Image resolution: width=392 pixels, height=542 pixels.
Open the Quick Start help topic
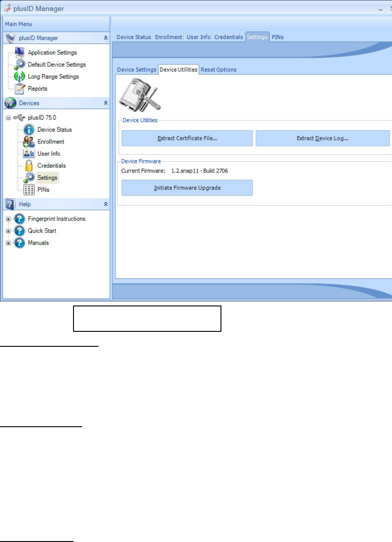point(42,231)
